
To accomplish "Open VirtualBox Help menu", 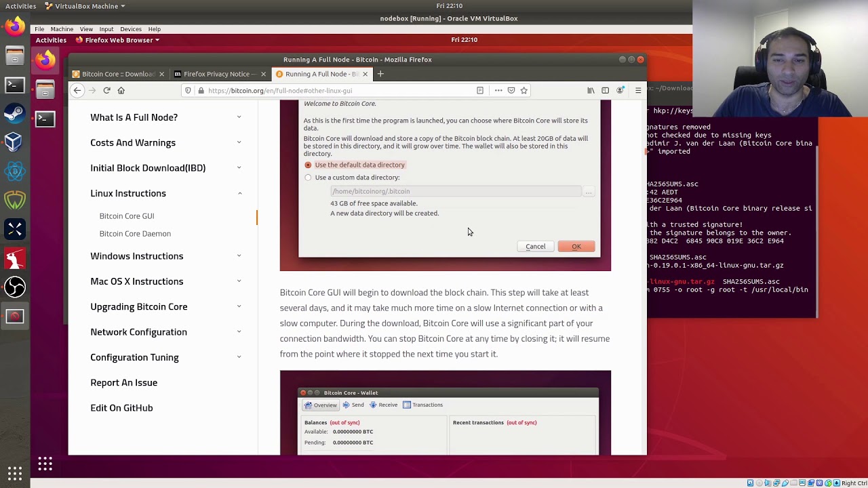I will point(155,29).
